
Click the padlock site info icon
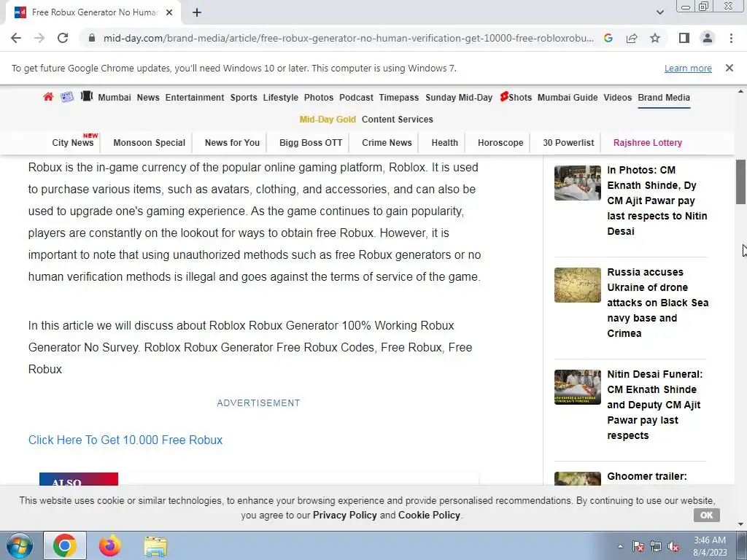92,38
